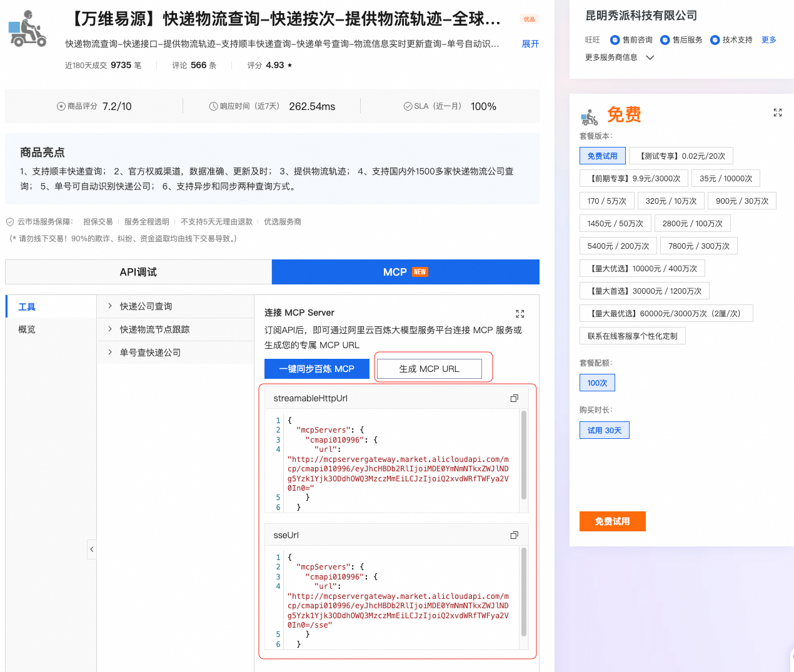Click the sseUrl code block scrollbar
Viewport: 794px width, 672px height.
pyautogui.click(x=524, y=592)
